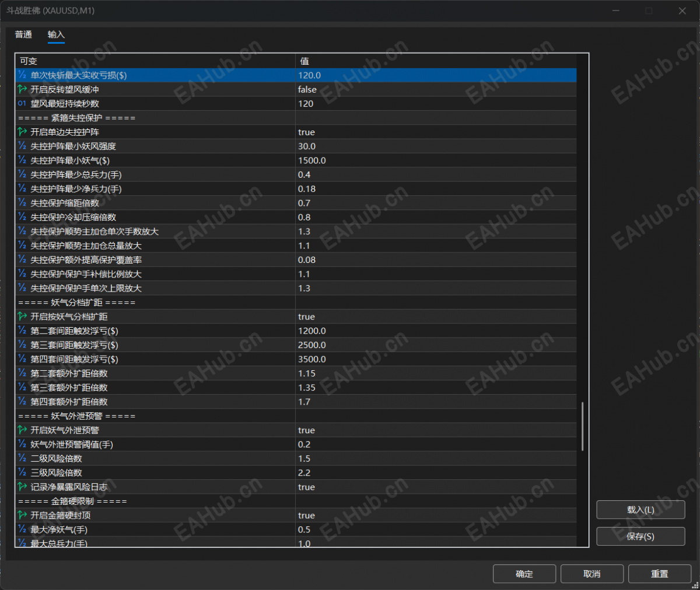Viewport: 700px width, 590px height.
Task: Click the icon beside 失控保护顺势主加仓总量放大
Action: [x=22, y=245]
